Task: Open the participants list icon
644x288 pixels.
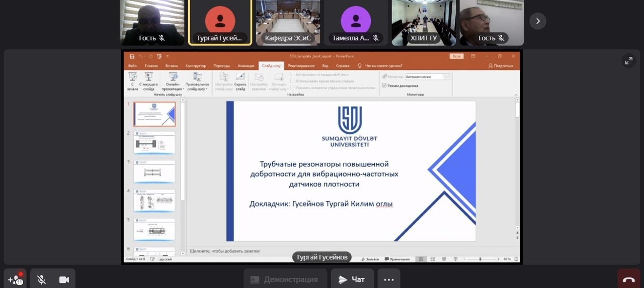Action: pyautogui.click(x=15, y=280)
